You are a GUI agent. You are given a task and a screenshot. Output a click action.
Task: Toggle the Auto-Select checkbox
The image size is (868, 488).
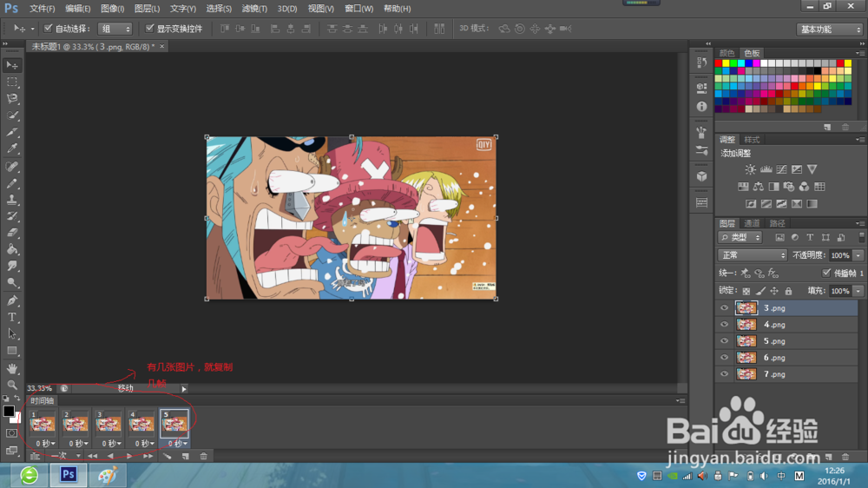pyautogui.click(x=48, y=28)
